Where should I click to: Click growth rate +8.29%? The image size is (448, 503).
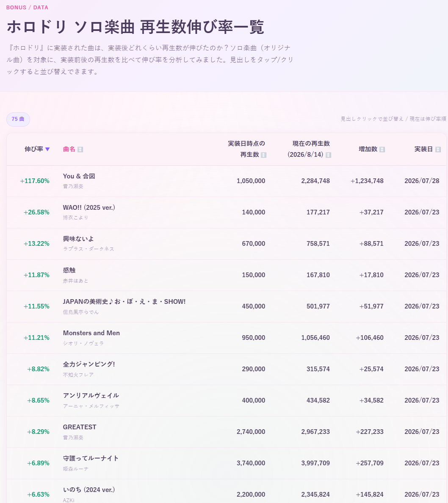(x=38, y=432)
